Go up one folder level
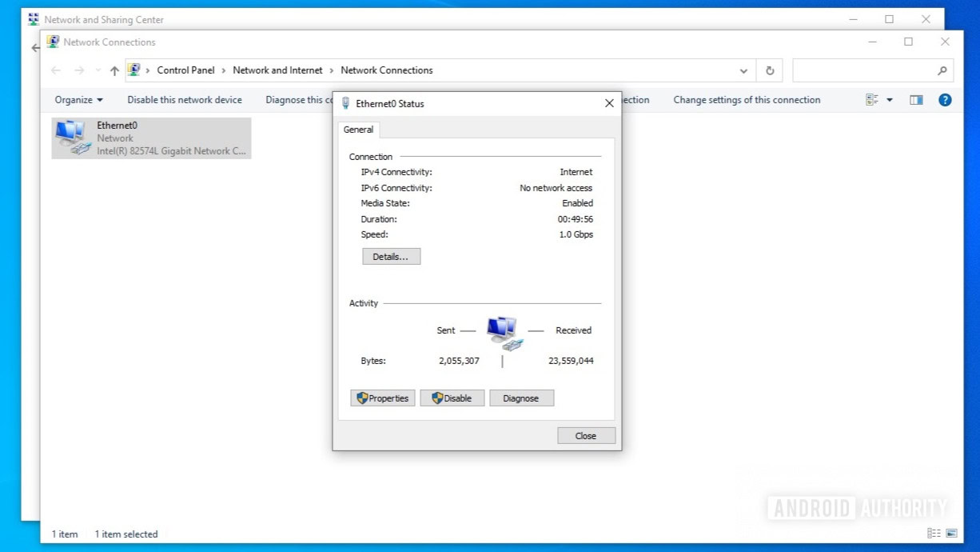This screenshot has height=552, width=980. click(x=114, y=70)
